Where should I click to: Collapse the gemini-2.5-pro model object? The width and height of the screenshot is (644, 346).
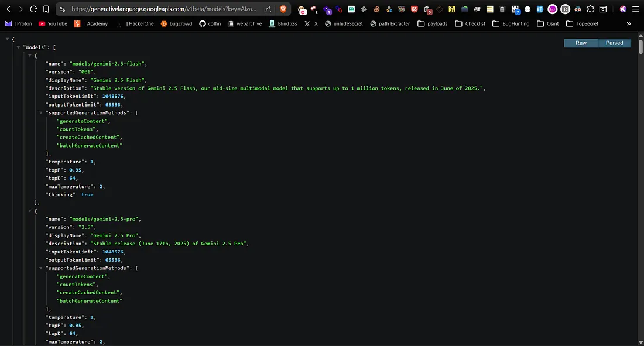[x=30, y=211]
